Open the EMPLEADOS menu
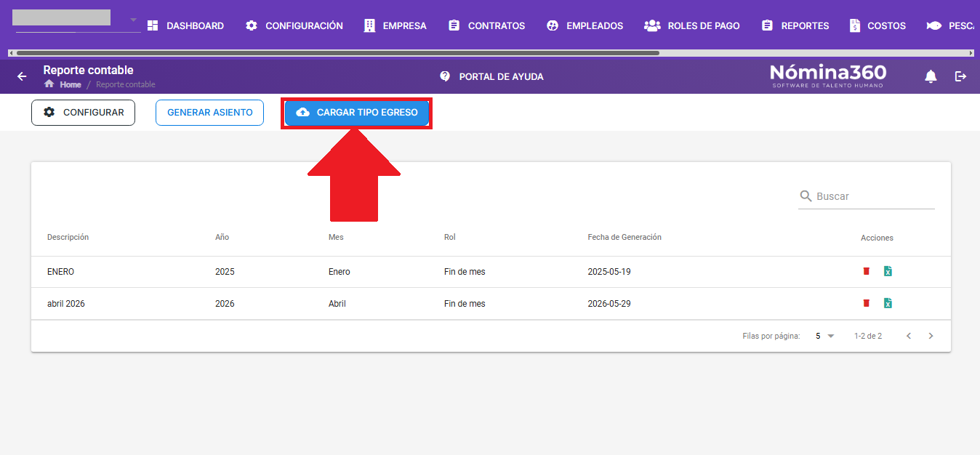The height and width of the screenshot is (455, 980). click(x=585, y=25)
